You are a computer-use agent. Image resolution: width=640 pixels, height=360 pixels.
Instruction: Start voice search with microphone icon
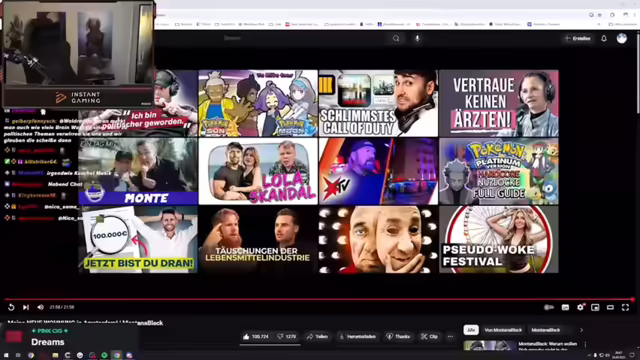click(x=417, y=38)
